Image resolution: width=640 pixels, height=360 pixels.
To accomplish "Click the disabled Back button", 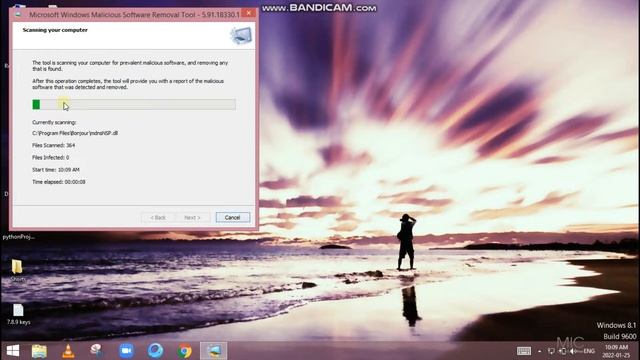I will [x=158, y=218].
